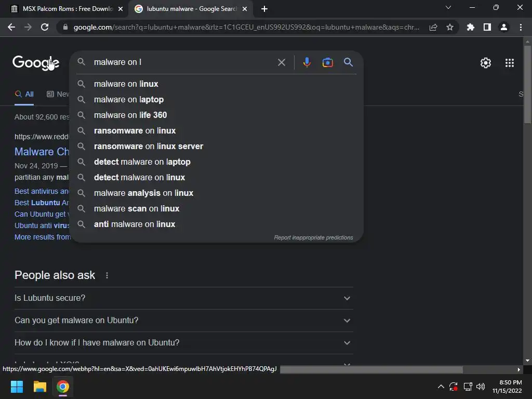Click the address bar URL
532x399 pixels.
coord(246,27)
